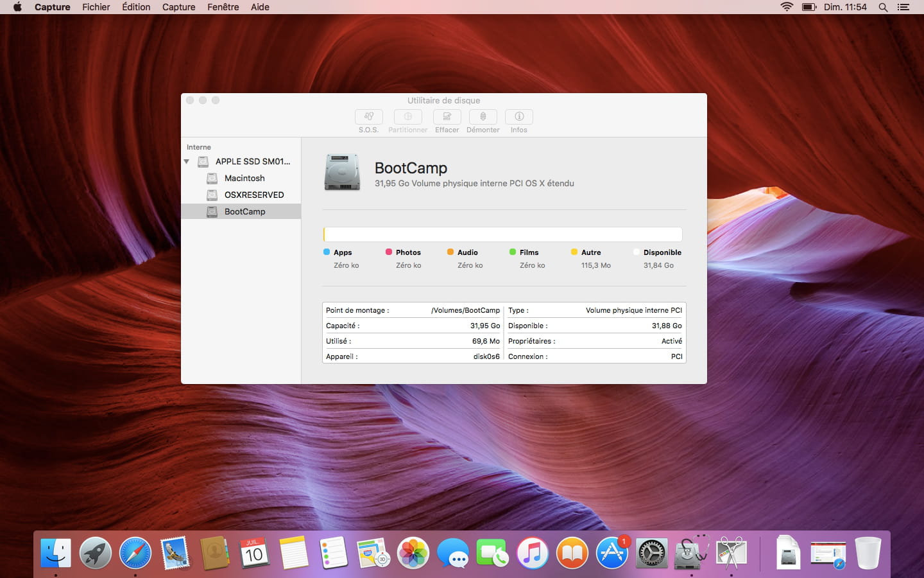Viewport: 924px width, 578px height.
Task: Click the Effacer erase toolbar icon
Action: click(x=447, y=116)
